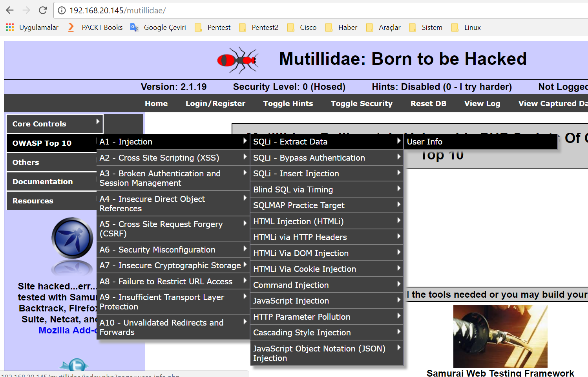Select HTTP Parameter Pollution entry
The image size is (588, 377).
pyautogui.click(x=327, y=317)
